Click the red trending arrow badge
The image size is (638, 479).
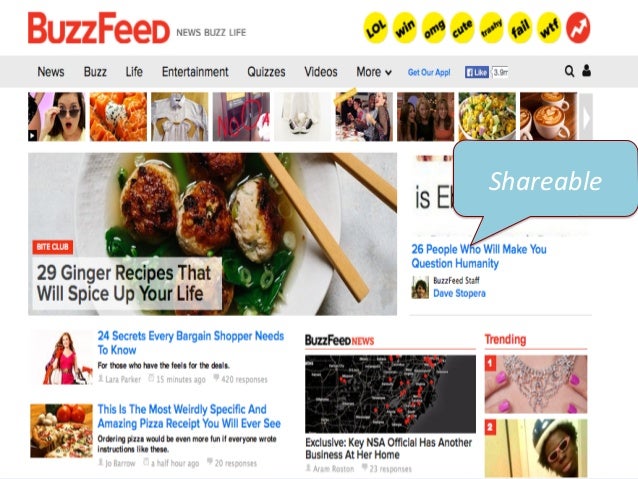pos(578,28)
